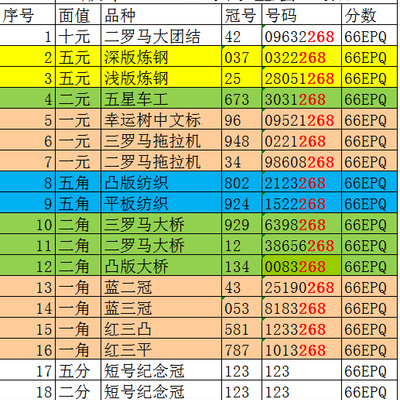Click the cell containing 二罗马大团结
This screenshot has height=400, width=400.
pyautogui.click(x=161, y=36)
